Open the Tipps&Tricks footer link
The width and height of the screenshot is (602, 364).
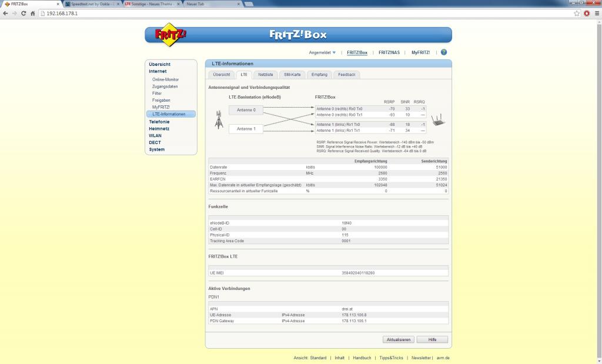(x=391, y=358)
